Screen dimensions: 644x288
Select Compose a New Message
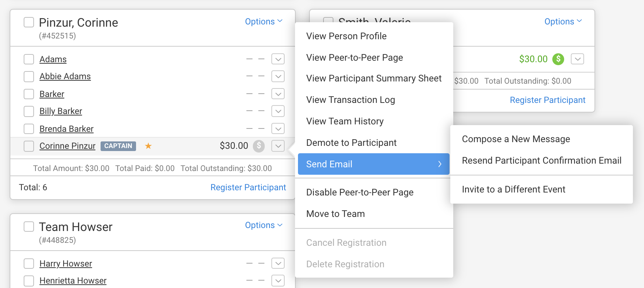tap(516, 139)
